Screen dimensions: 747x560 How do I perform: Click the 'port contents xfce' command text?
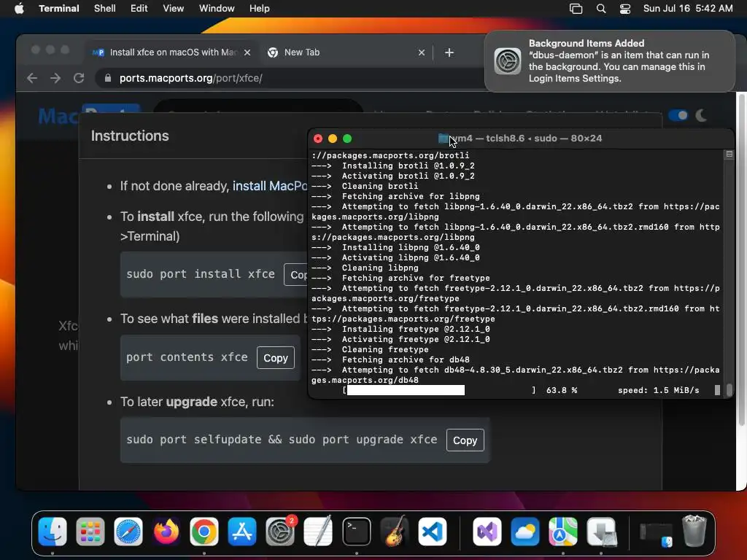pos(187,357)
